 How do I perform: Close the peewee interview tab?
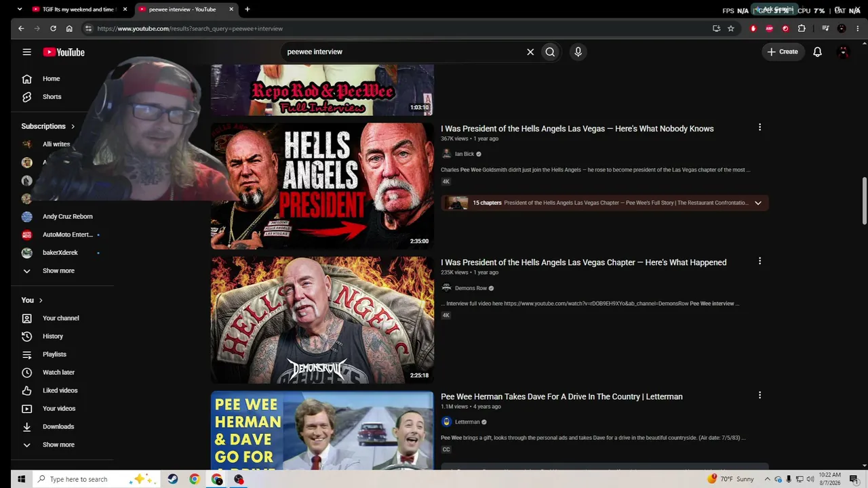[x=231, y=9]
